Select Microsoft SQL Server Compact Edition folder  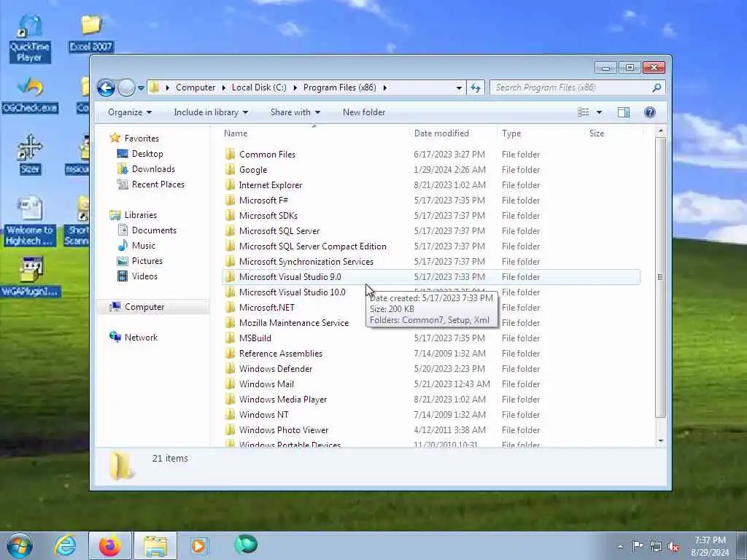pyautogui.click(x=312, y=246)
